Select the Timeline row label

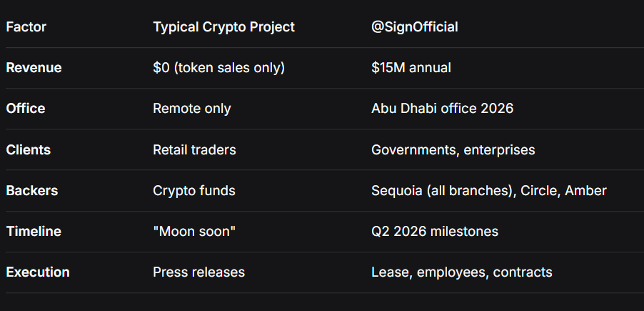click(34, 232)
